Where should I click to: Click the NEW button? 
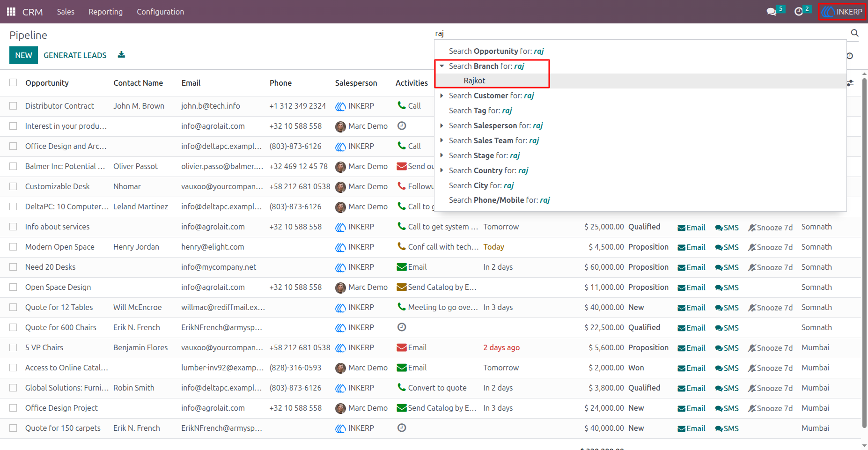tap(23, 55)
